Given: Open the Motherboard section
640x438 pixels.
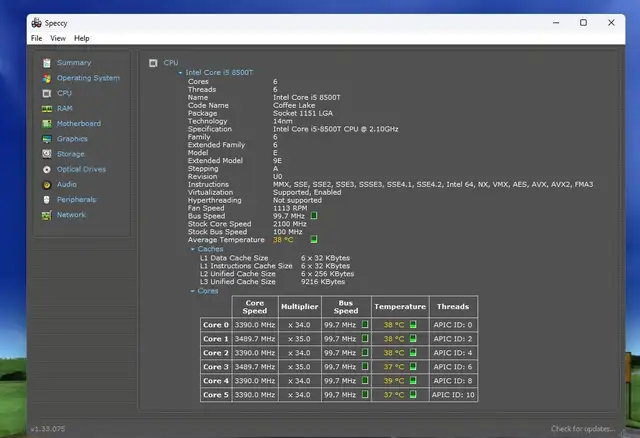Looking at the screenshot, I should coord(79,124).
